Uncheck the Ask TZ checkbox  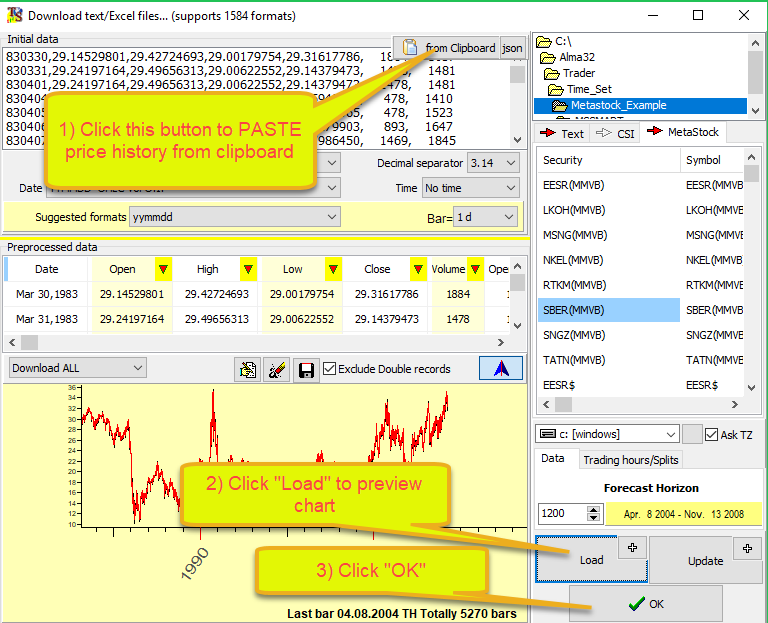[712, 434]
